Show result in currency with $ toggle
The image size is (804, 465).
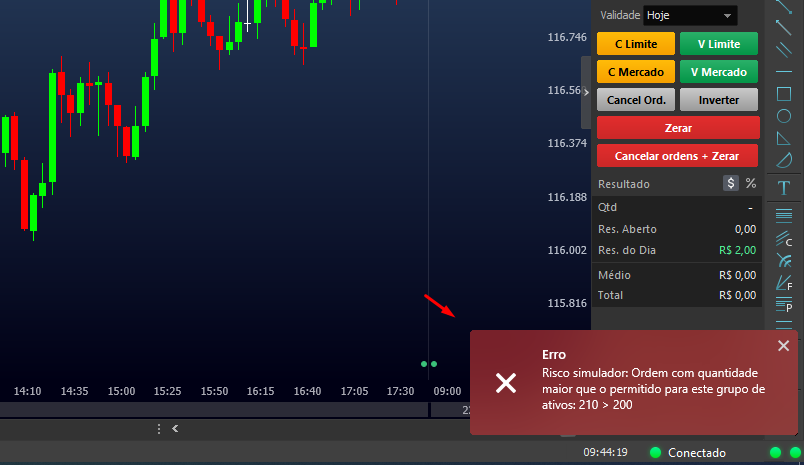[x=731, y=183]
